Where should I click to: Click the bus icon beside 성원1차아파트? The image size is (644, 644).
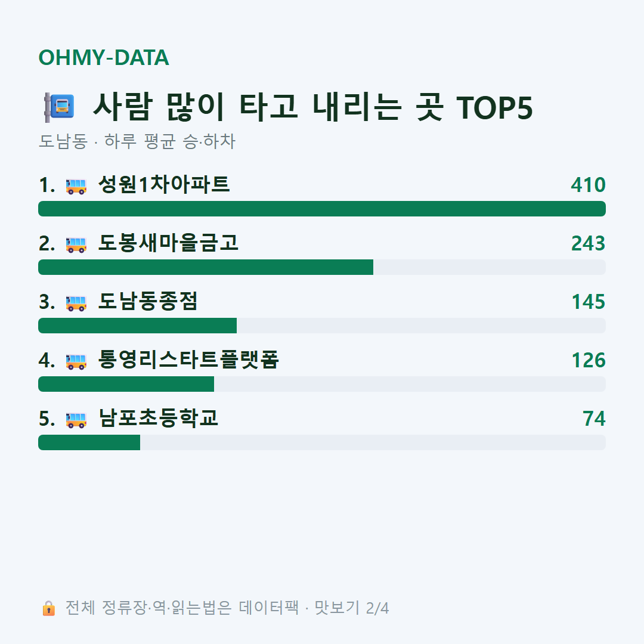[x=76, y=186]
